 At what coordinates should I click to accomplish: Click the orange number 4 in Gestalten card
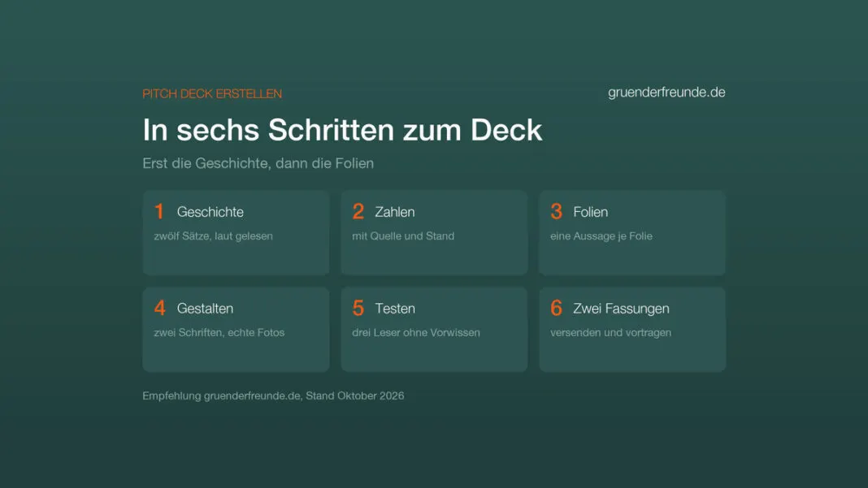[x=160, y=308]
